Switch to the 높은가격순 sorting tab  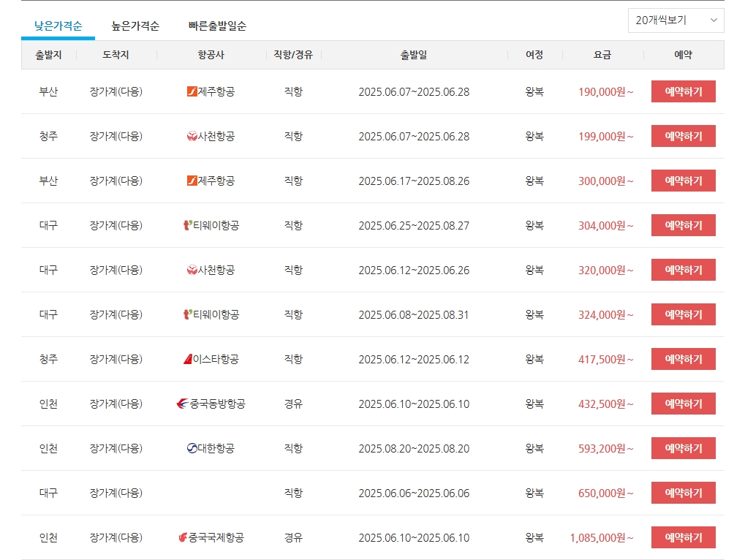point(135,26)
